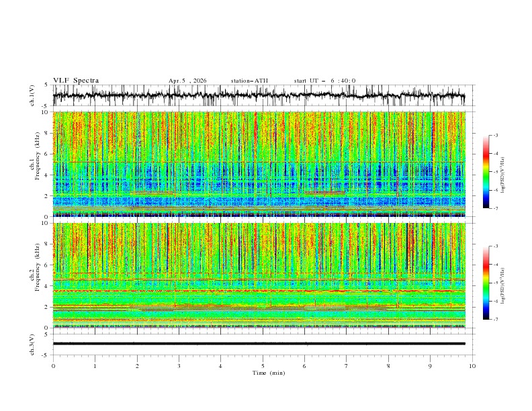Click the 'ch.3(V)' waveform axis label

click(x=32, y=345)
